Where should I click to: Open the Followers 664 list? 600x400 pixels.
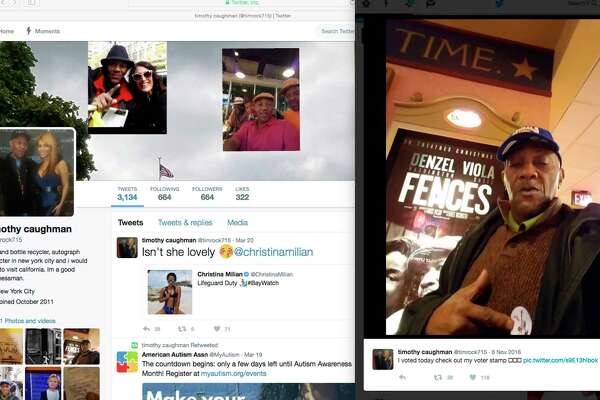click(207, 194)
